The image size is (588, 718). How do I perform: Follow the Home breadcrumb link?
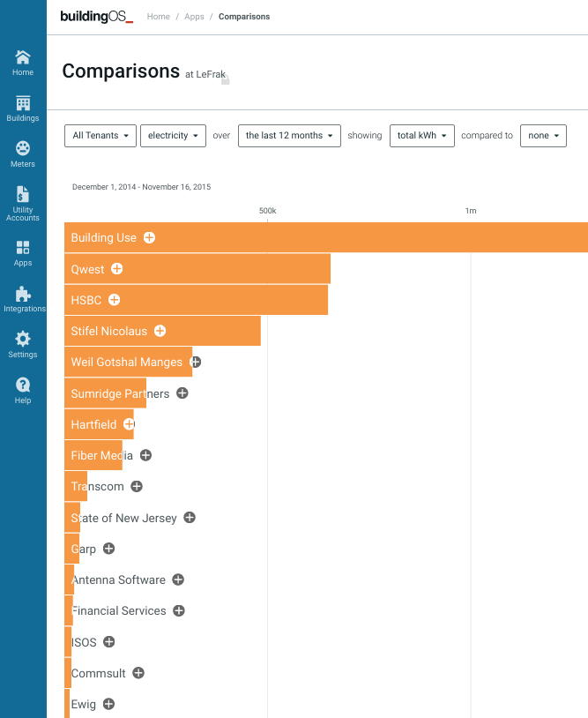click(x=159, y=17)
